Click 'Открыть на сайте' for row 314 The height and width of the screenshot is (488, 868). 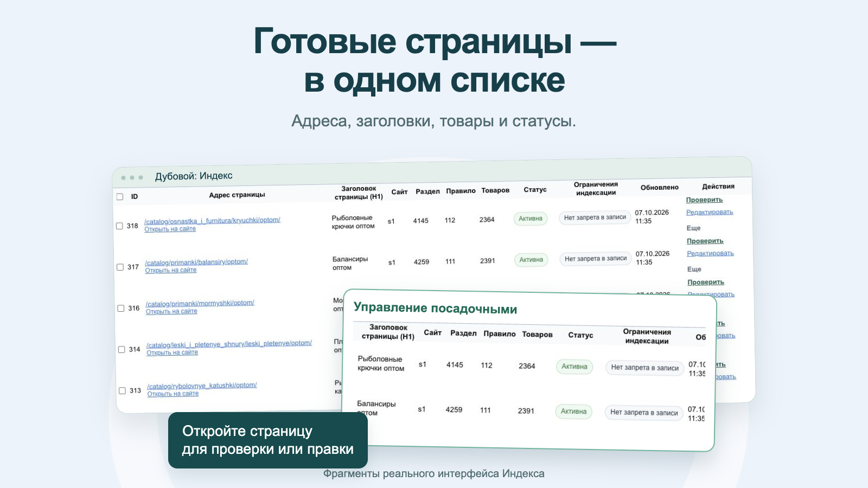pos(172,352)
